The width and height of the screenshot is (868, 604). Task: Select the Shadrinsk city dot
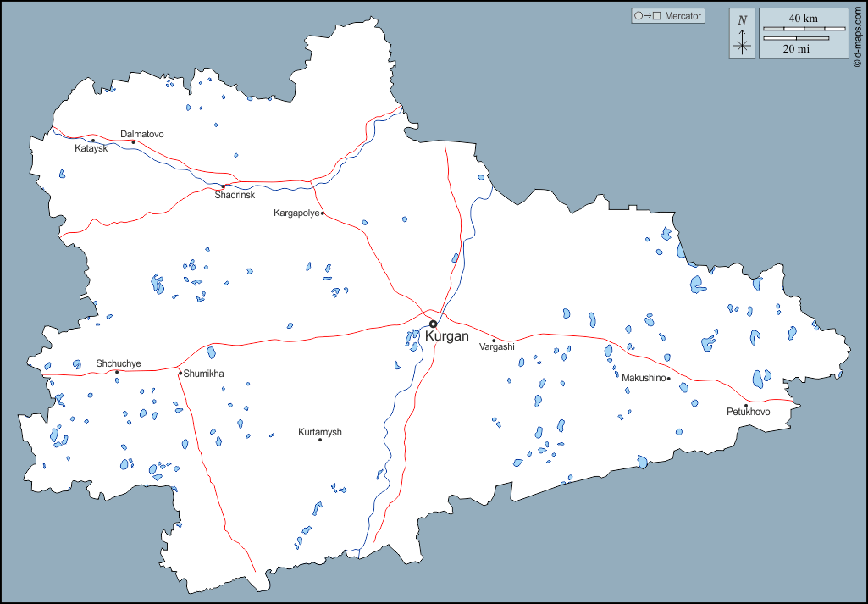(x=224, y=186)
